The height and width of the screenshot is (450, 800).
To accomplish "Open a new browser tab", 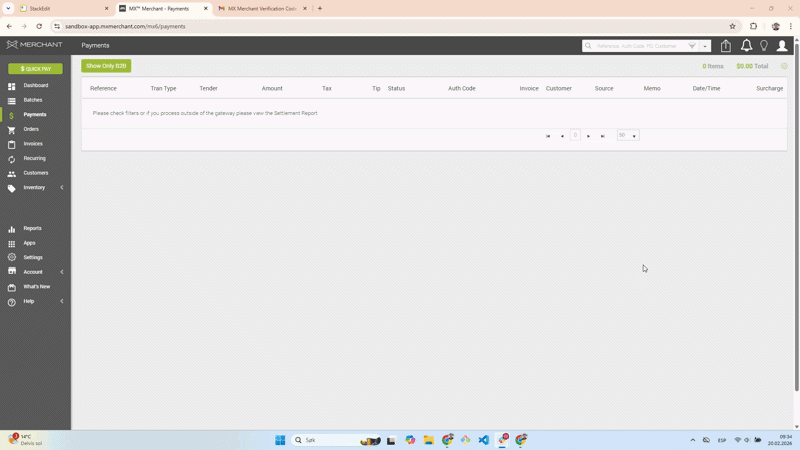I will 320,9.
